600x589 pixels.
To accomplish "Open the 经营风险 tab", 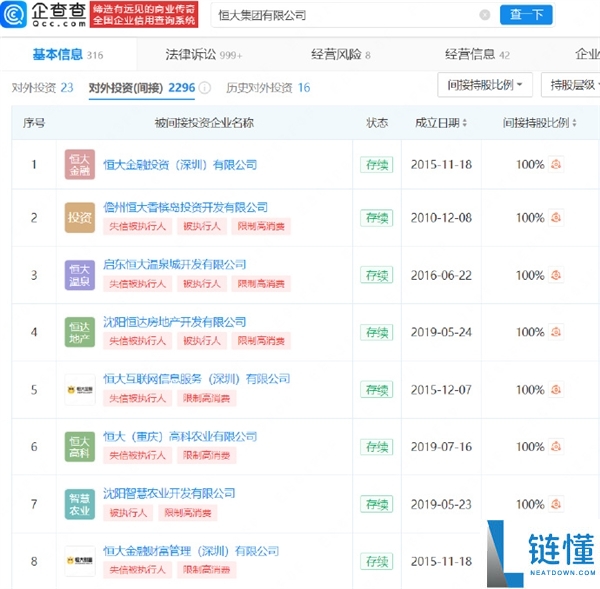I will (341, 55).
